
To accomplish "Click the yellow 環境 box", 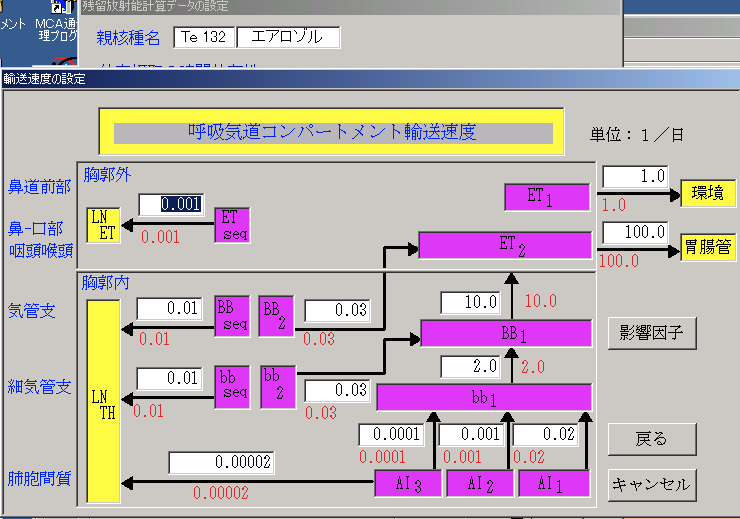I will pos(707,194).
